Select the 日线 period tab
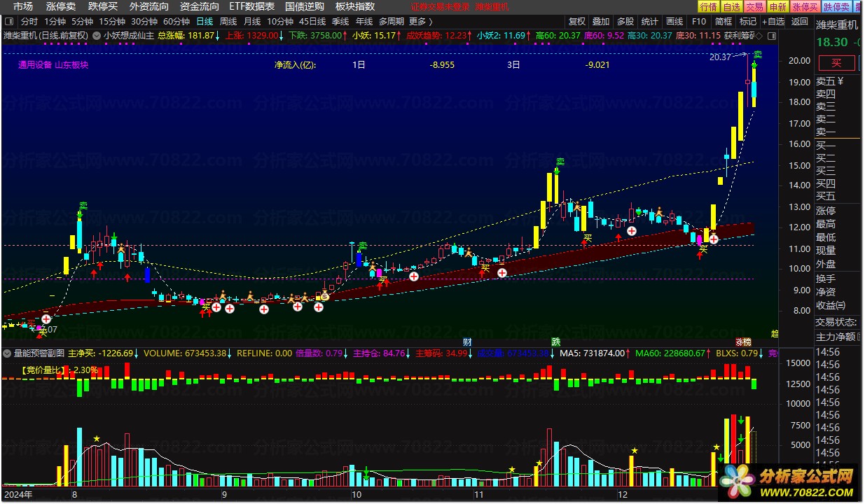Viewport: 865px width, 504px height. 205,21
